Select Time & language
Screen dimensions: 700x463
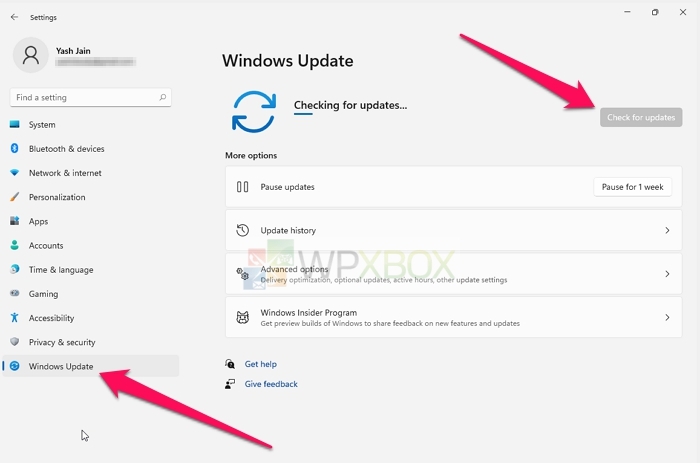91,269
